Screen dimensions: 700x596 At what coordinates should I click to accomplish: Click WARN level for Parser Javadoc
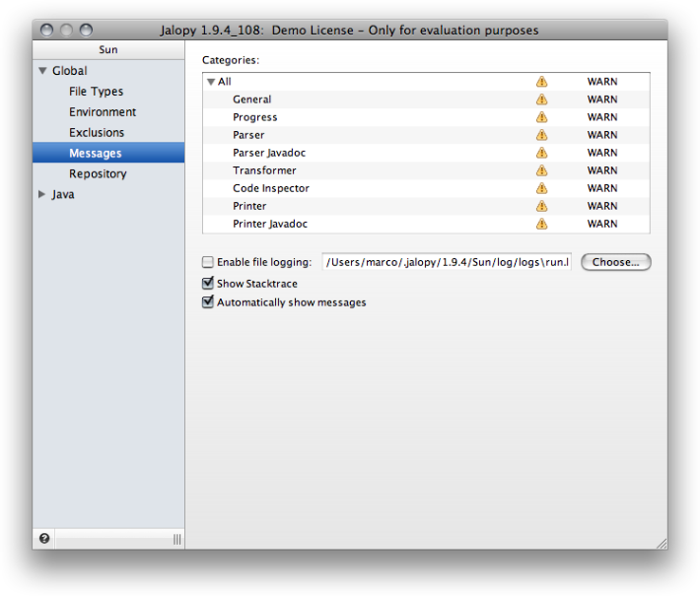pos(602,153)
